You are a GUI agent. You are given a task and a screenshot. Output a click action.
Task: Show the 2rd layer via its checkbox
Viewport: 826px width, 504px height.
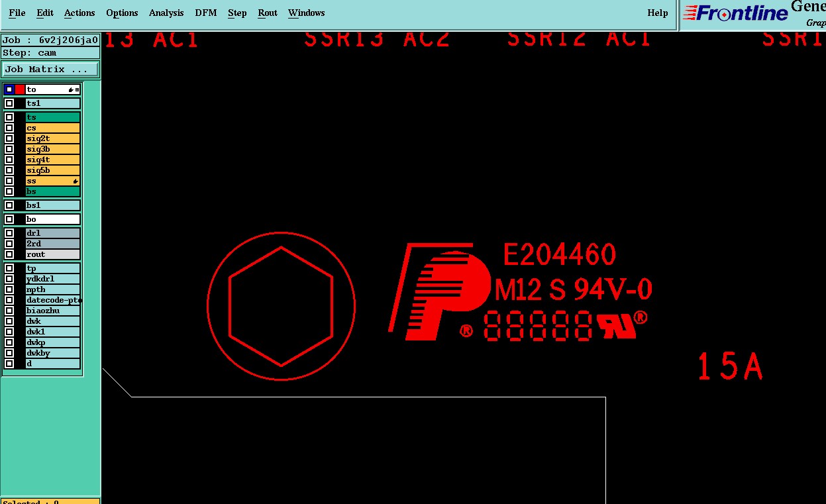click(x=9, y=244)
